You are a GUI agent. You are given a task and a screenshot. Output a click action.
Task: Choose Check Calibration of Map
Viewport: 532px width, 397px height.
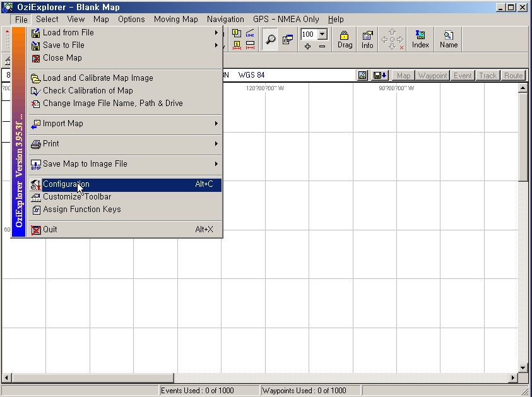click(125, 91)
